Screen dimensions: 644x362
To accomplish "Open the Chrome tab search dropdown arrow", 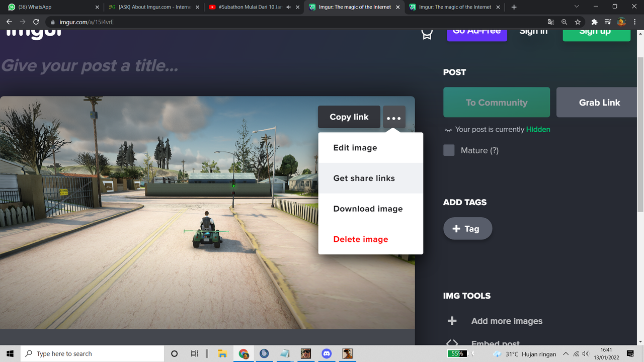I will click(577, 7).
